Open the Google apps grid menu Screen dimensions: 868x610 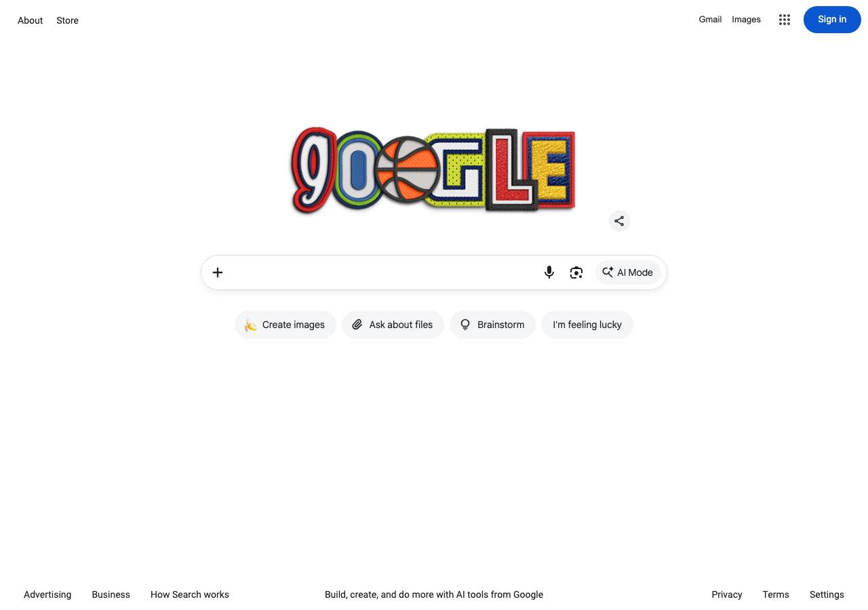[785, 20]
